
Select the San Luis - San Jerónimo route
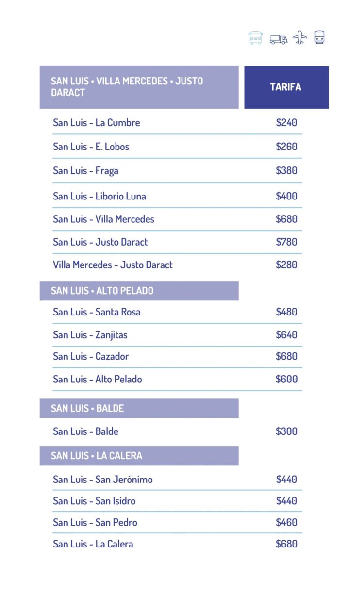point(102,480)
